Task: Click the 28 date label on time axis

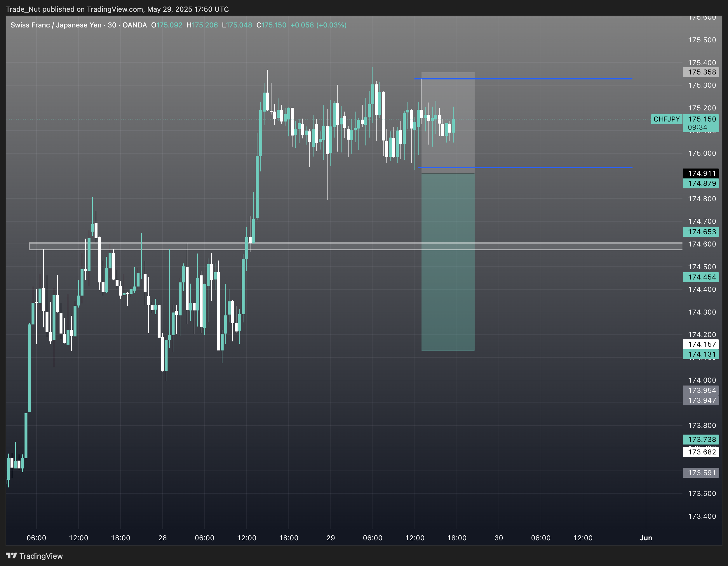Action: 162,538
